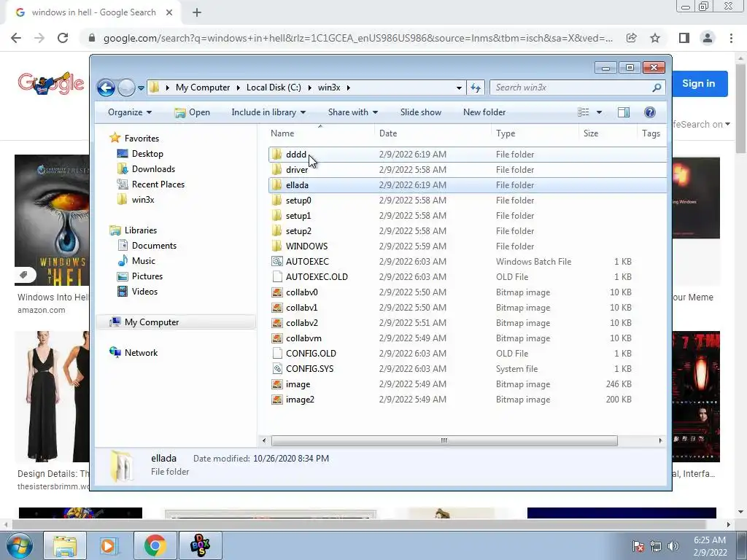Click the Tags column header
The height and width of the screenshot is (560, 747).
651,134
